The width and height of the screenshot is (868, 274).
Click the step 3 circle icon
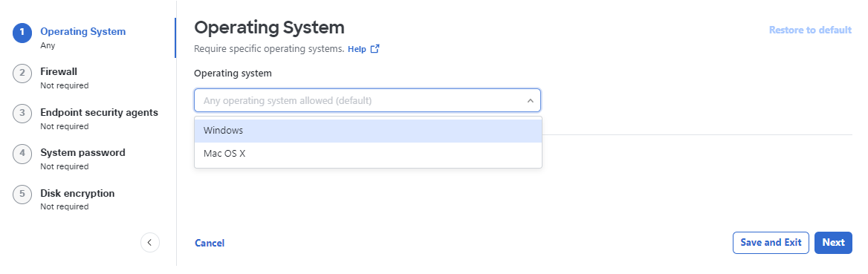point(22,114)
